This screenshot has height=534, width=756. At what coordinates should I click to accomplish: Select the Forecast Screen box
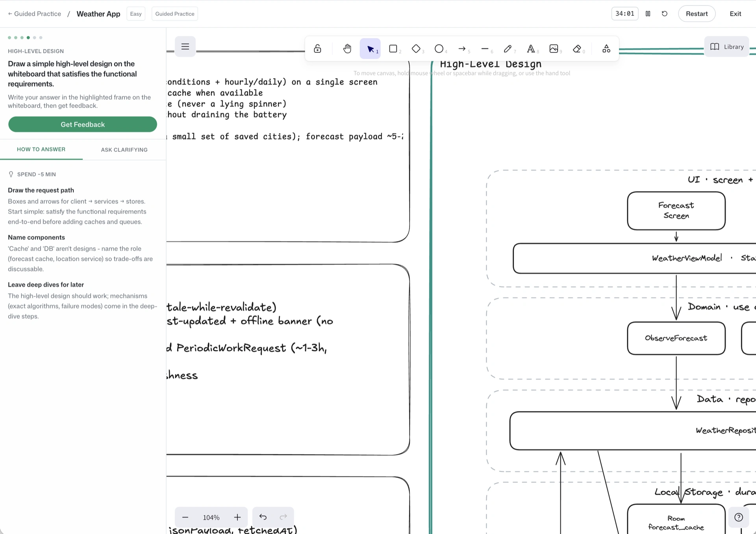[676, 211]
